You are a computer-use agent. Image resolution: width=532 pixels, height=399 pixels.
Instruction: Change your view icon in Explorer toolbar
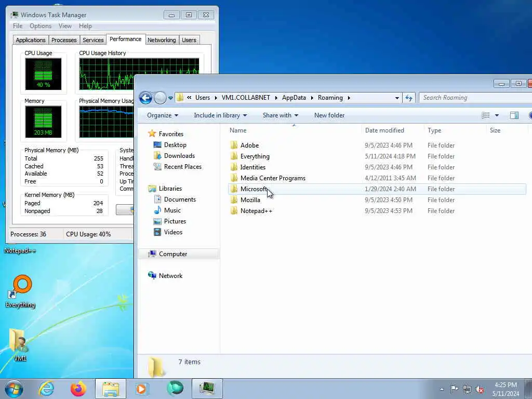tap(486, 115)
